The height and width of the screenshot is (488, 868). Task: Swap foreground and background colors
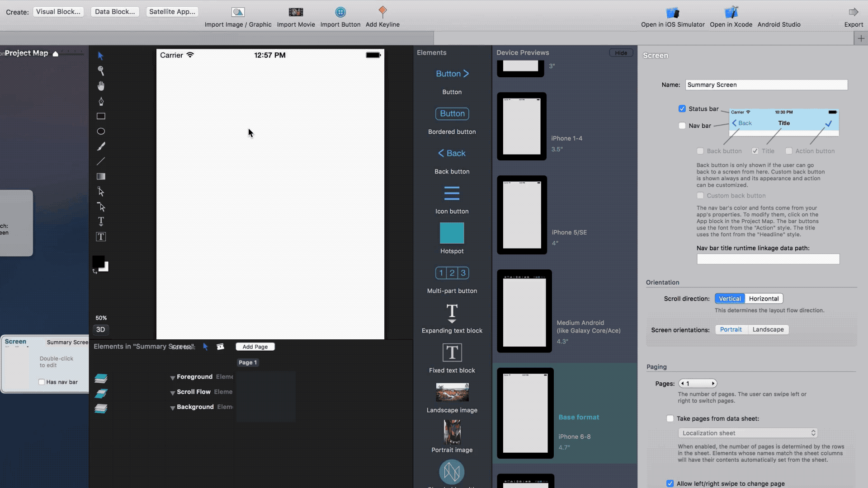tap(95, 271)
